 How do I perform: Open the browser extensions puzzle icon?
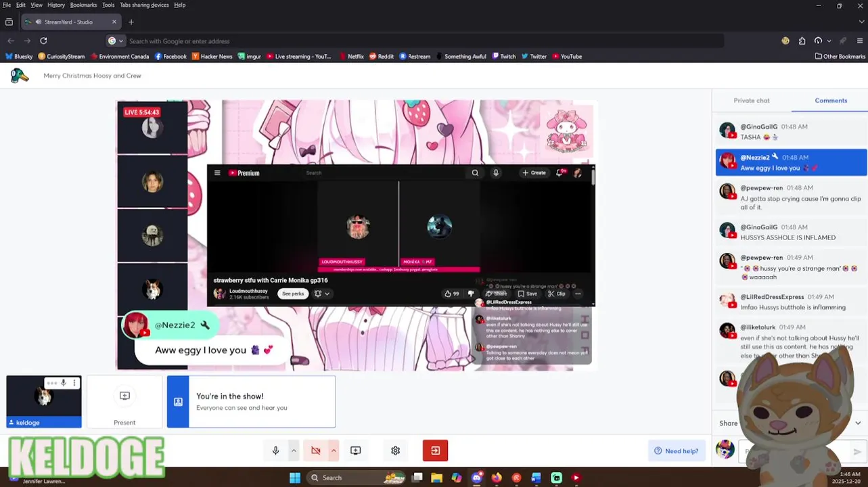point(802,41)
